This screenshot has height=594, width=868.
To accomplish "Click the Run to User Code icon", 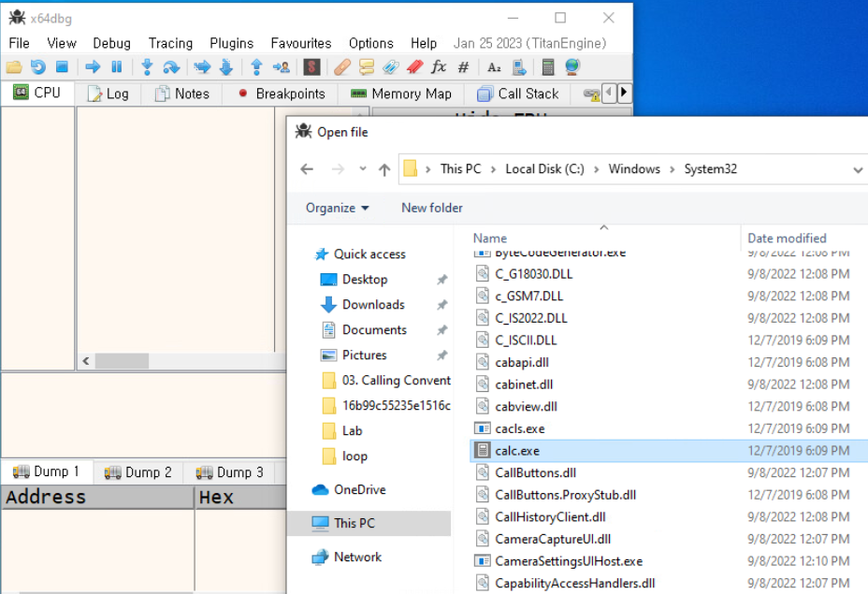I will (282, 67).
